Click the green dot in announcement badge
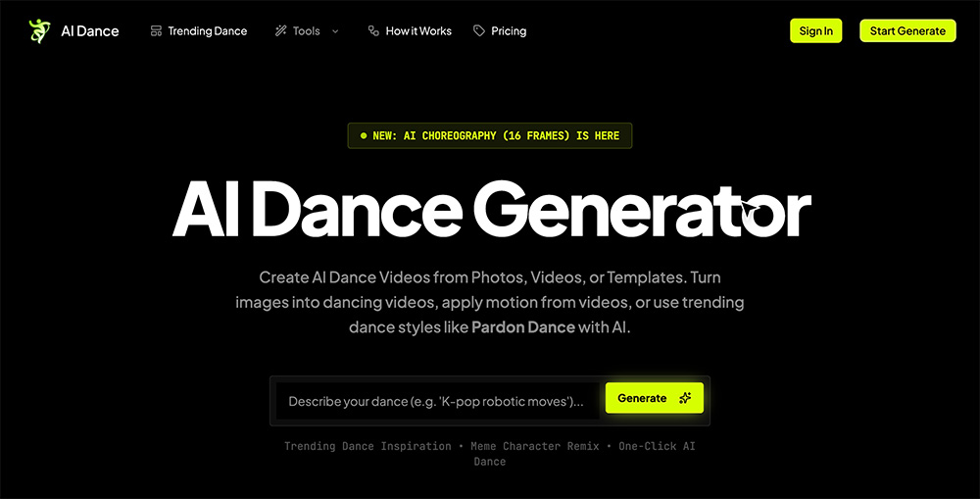The image size is (980, 499). (364, 135)
